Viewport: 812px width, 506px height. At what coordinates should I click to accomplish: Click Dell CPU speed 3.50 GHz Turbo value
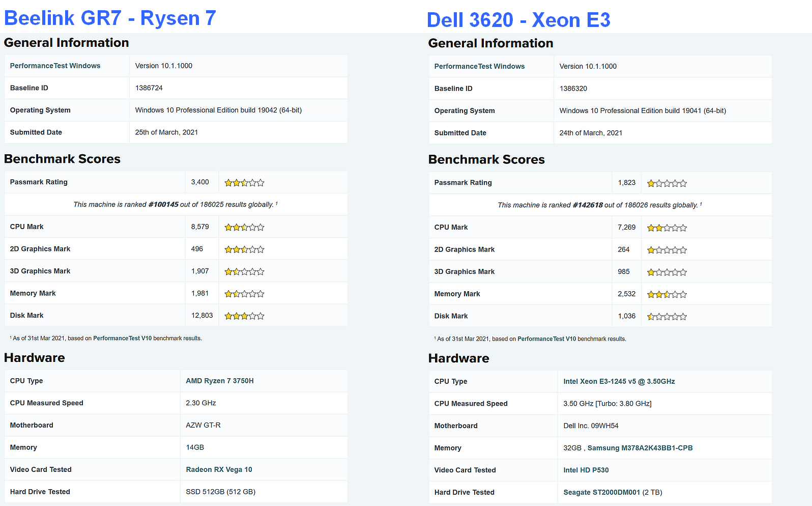coord(607,403)
